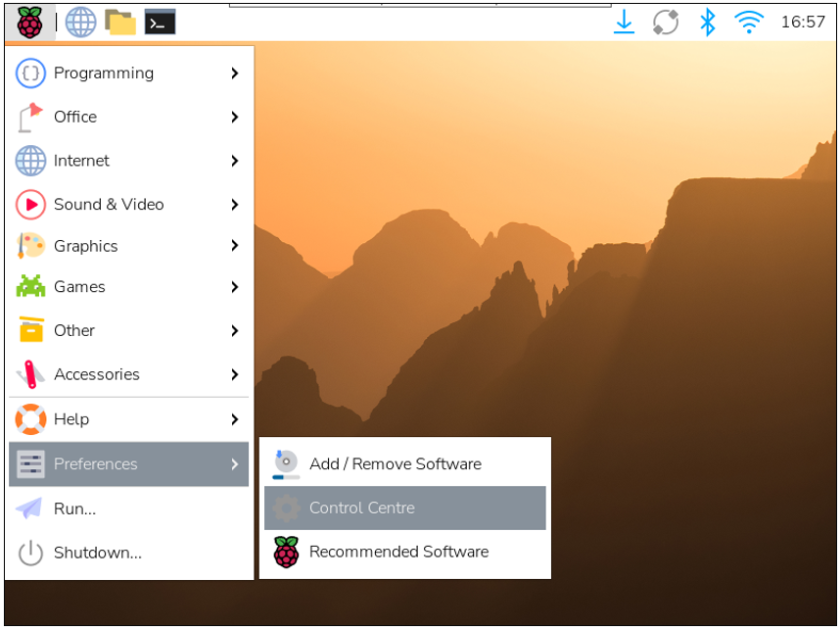The image size is (840, 629).
Task: Expand the Office submenu arrow
Action: pyautogui.click(x=235, y=117)
